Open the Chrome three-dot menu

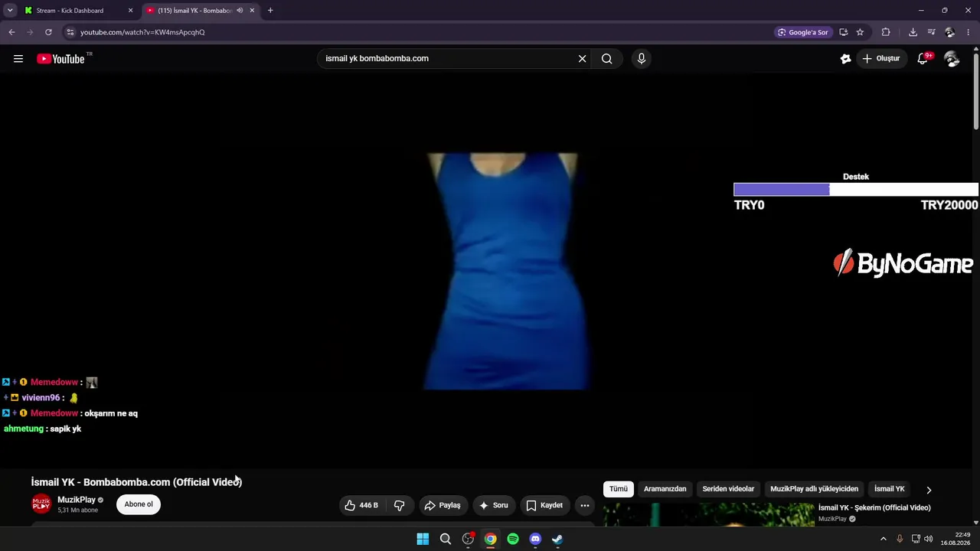pyautogui.click(x=969, y=32)
